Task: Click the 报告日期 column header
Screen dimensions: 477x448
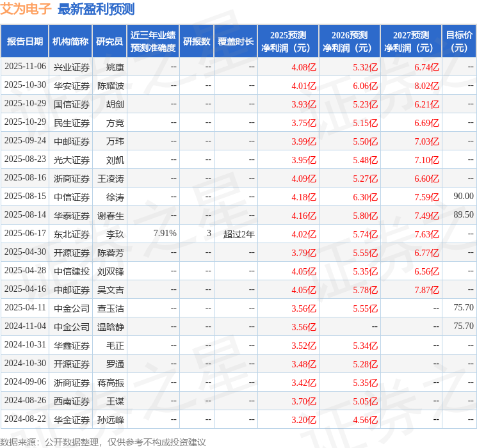Action: 24,42
